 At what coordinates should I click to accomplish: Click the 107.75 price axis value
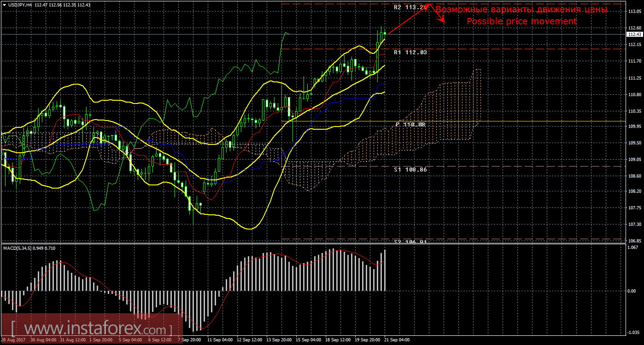634,207
